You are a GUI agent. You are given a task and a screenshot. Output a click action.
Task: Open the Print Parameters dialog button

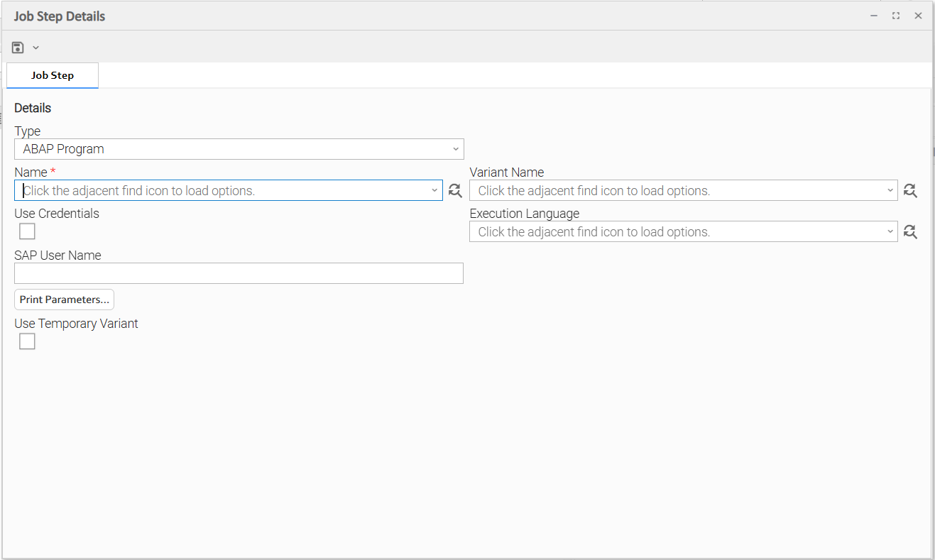click(x=64, y=300)
